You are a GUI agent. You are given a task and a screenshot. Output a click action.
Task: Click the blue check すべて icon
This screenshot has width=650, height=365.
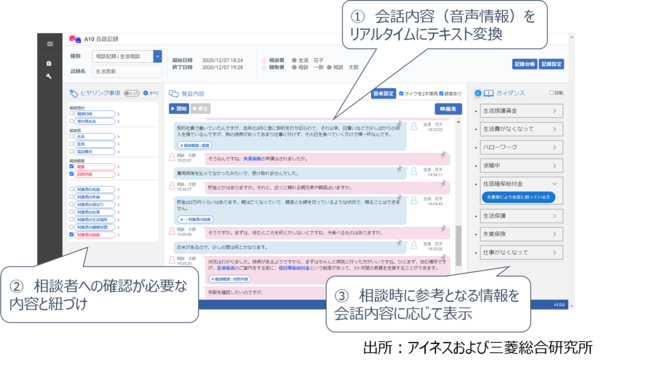tap(146, 93)
